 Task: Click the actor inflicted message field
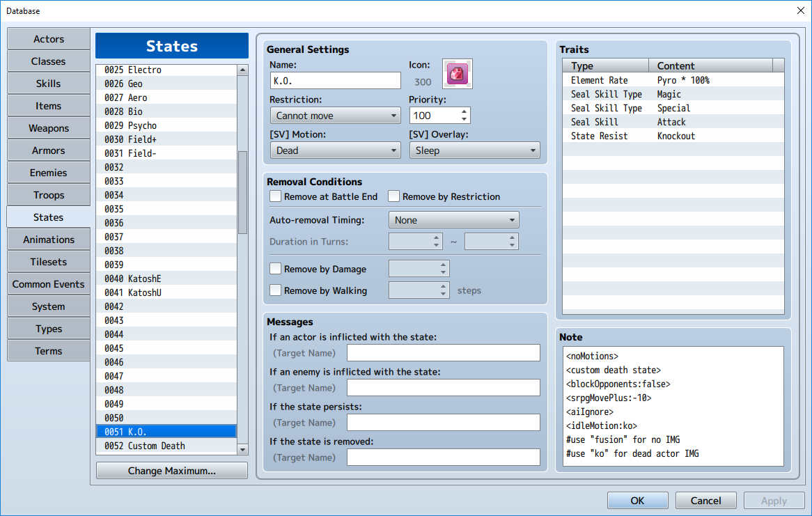[x=444, y=353]
